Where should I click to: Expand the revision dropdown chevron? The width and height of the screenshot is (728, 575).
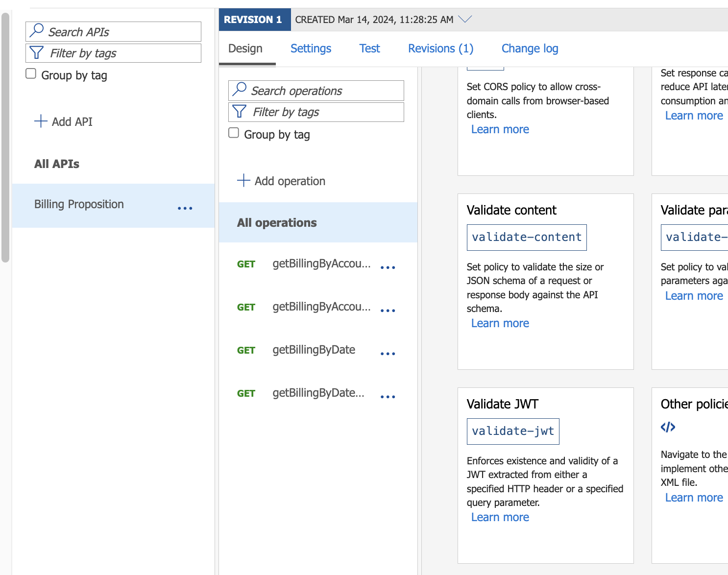click(x=464, y=19)
